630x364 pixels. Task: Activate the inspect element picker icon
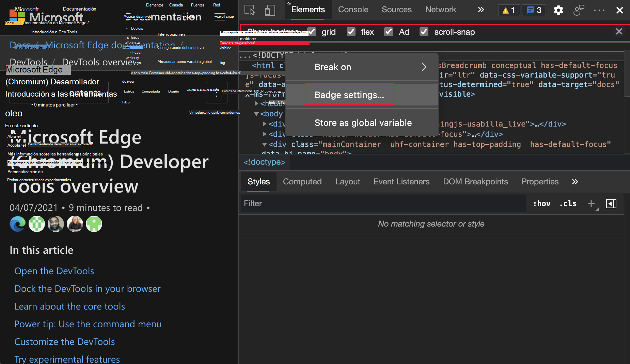pyautogui.click(x=250, y=10)
